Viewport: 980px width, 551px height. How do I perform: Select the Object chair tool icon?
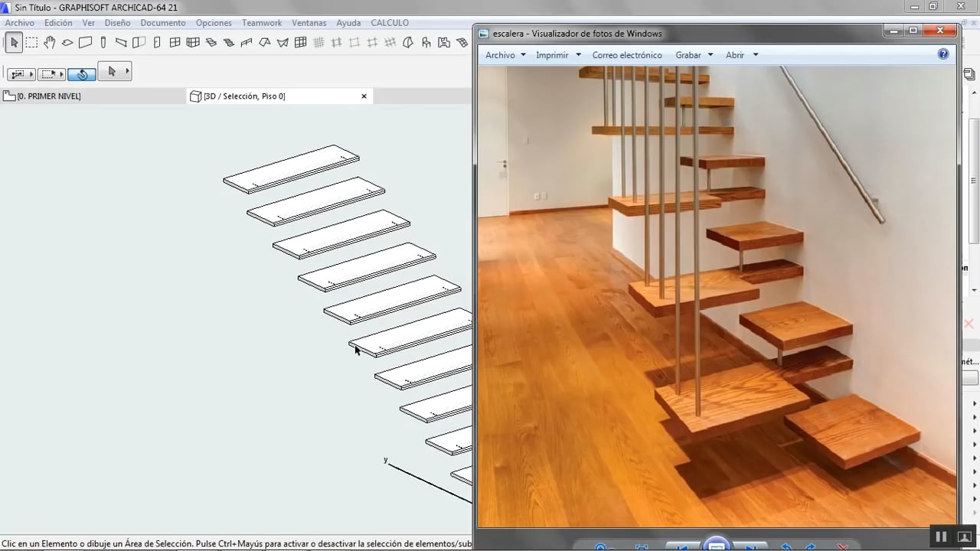click(x=426, y=43)
